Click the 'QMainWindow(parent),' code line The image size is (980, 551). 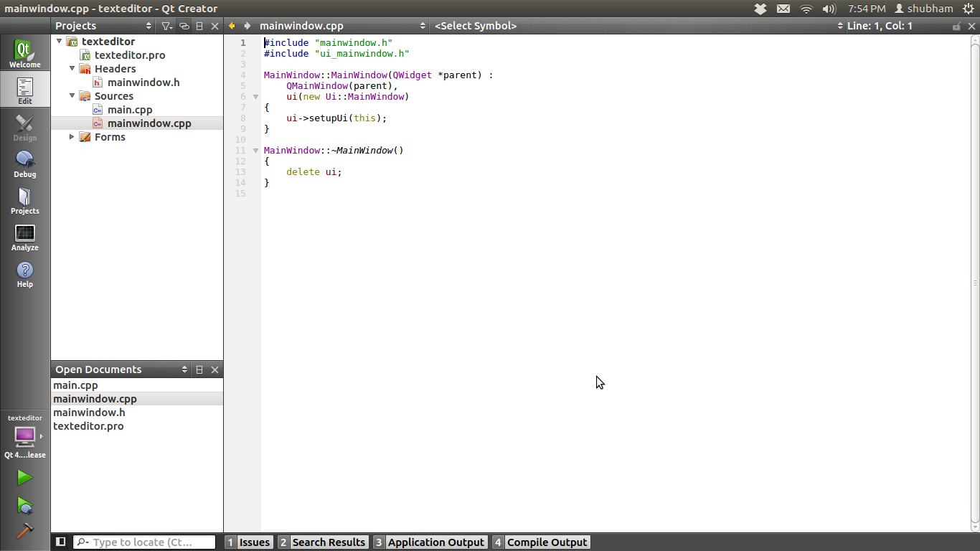pos(342,86)
